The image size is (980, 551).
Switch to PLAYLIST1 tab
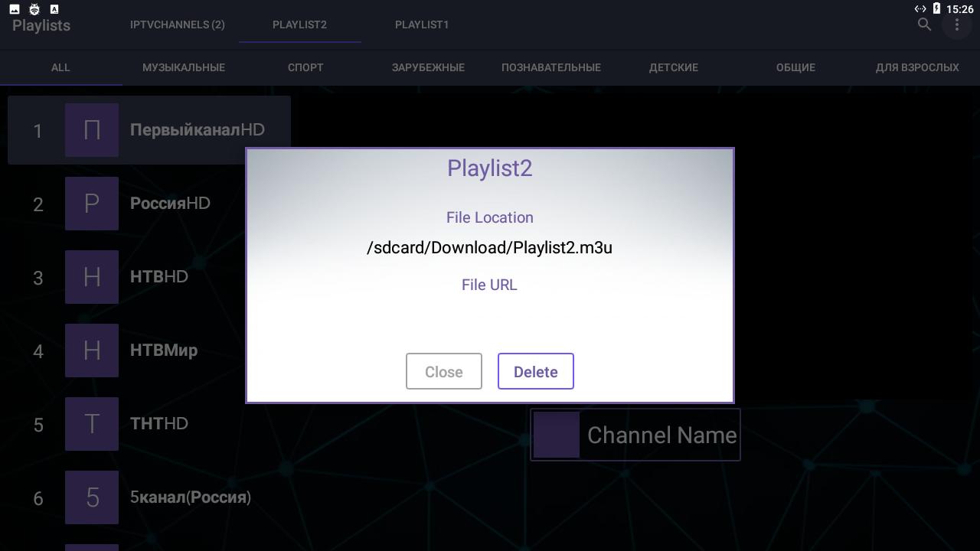pyautogui.click(x=422, y=24)
